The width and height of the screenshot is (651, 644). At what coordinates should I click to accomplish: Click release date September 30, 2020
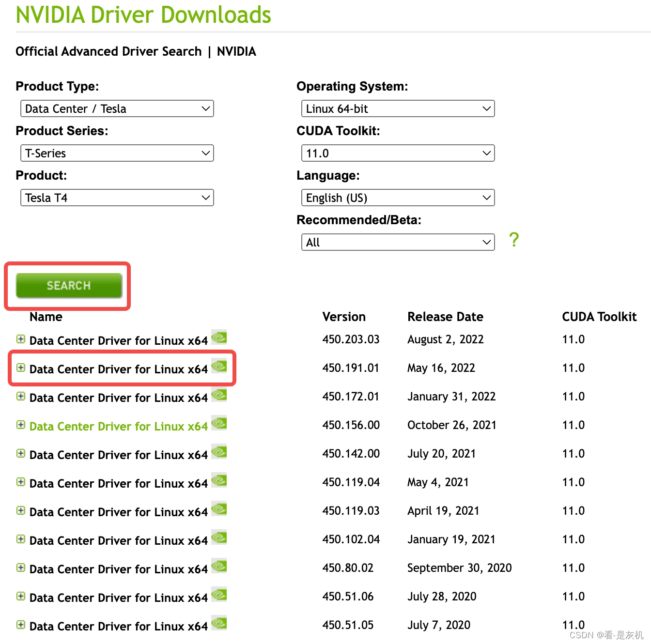460,568
